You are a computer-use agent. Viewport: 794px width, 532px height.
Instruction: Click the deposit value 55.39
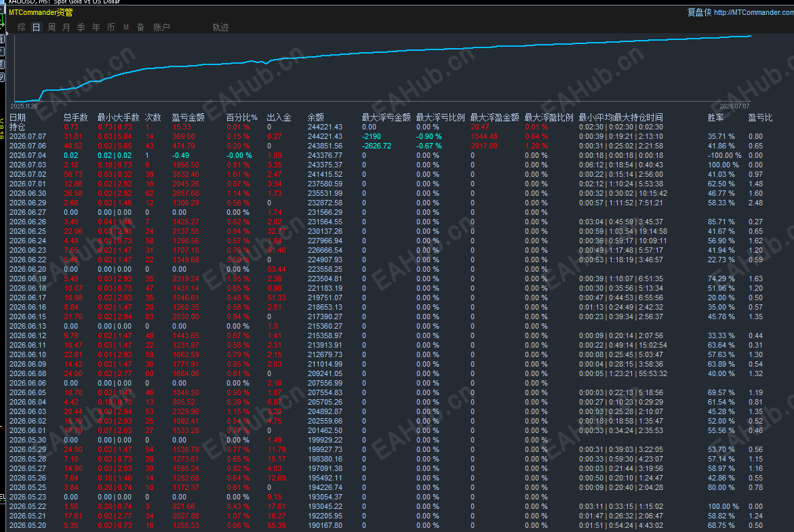277,525
